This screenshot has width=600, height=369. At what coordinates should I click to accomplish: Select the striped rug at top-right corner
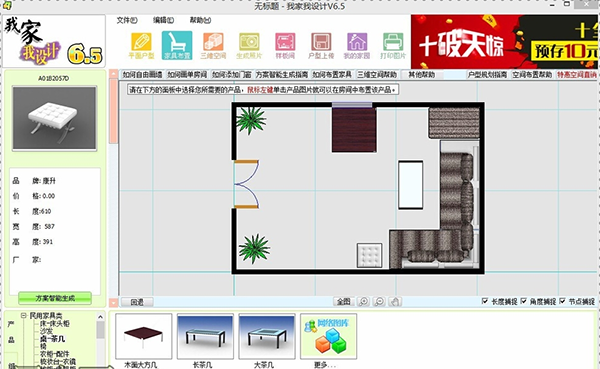(454, 122)
